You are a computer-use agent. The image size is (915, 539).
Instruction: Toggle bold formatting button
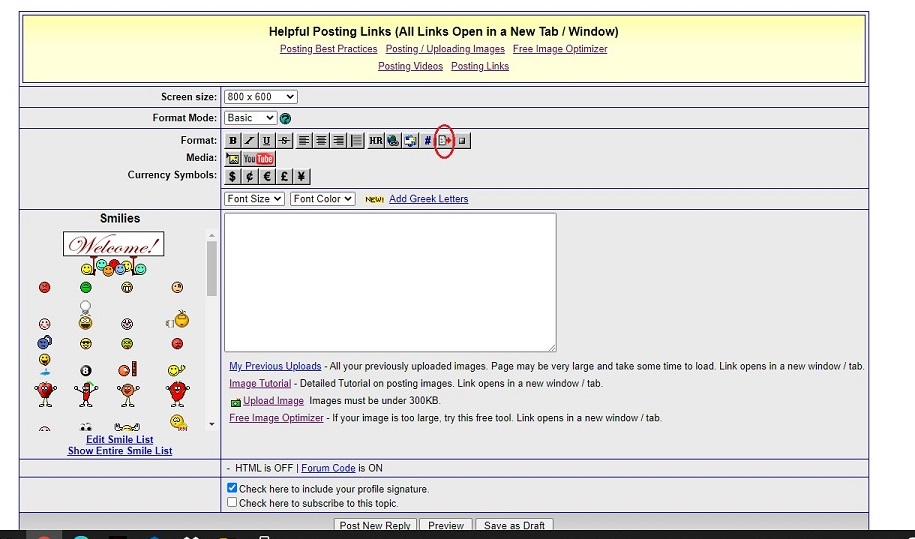[x=232, y=141]
